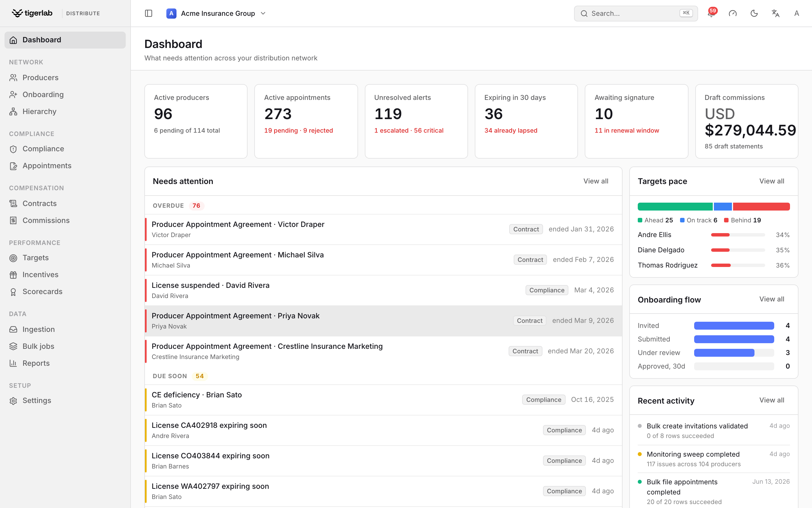812x508 pixels.
Task: Click the tigerlab logo
Action: (x=32, y=13)
